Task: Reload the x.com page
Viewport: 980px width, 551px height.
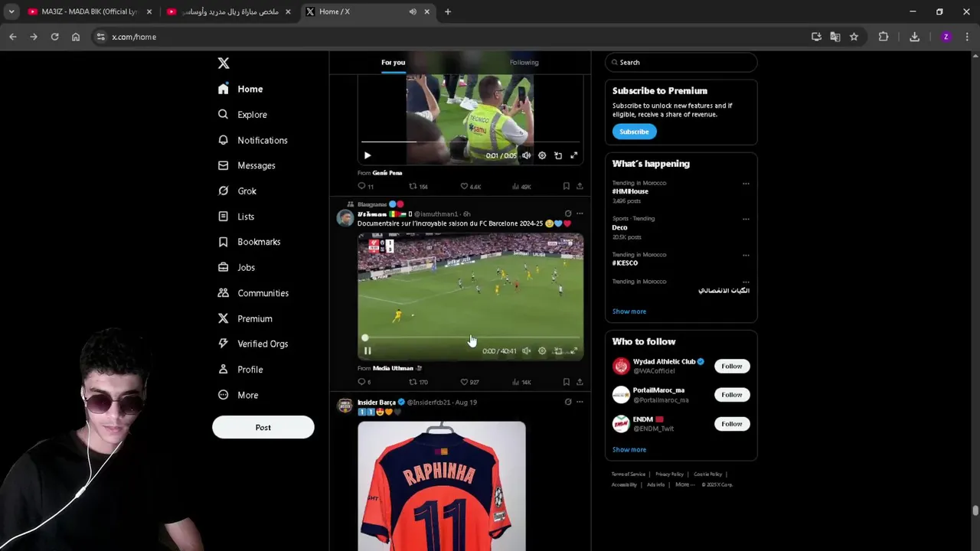Action: pos(54,37)
